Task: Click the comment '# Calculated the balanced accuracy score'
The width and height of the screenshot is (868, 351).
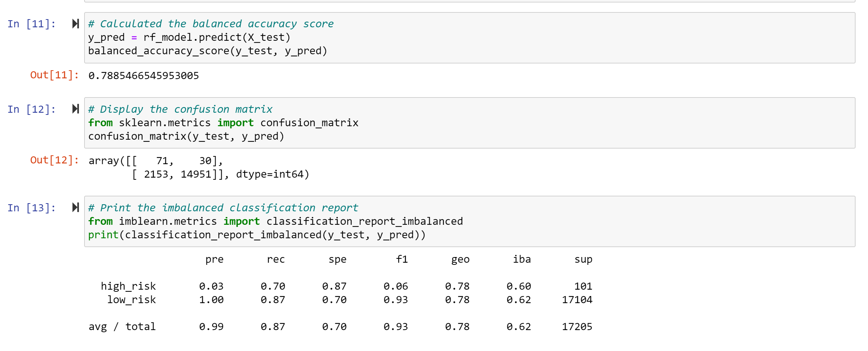Action: [211, 24]
